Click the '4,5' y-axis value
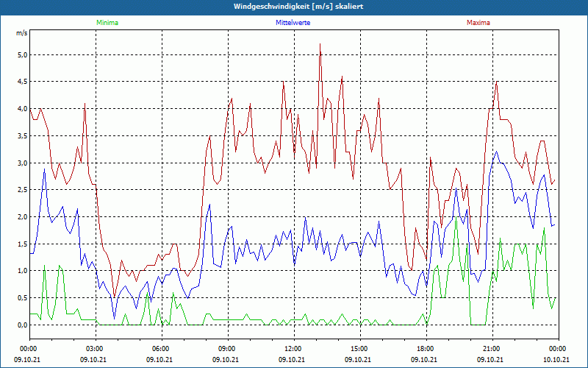The width and height of the screenshot is (588, 368). (24, 82)
